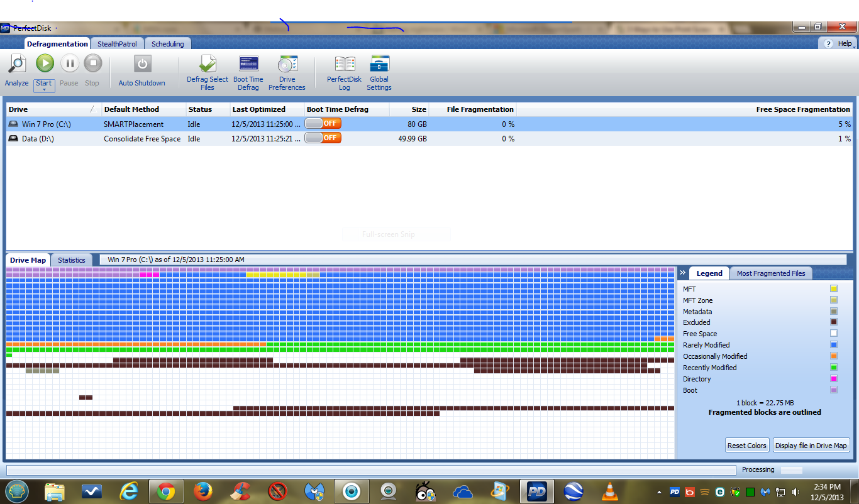Switch to the StealthPatrol tab
Image resolution: width=859 pixels, height=504 pixels.
pyautogui.click(x=117, y=44)
